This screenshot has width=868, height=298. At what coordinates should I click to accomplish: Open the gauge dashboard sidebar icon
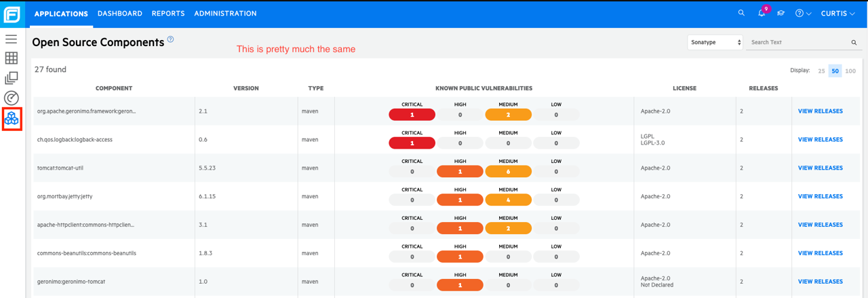point(12,98)
